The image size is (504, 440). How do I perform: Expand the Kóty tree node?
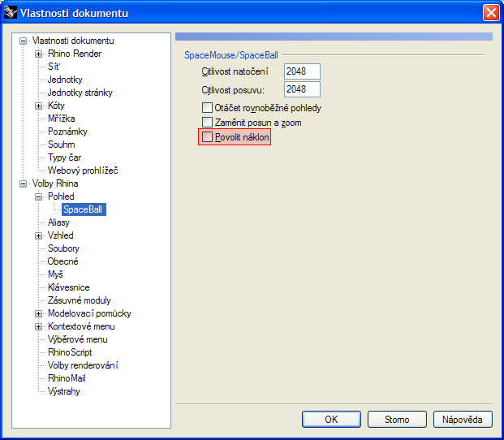point(39,106)
